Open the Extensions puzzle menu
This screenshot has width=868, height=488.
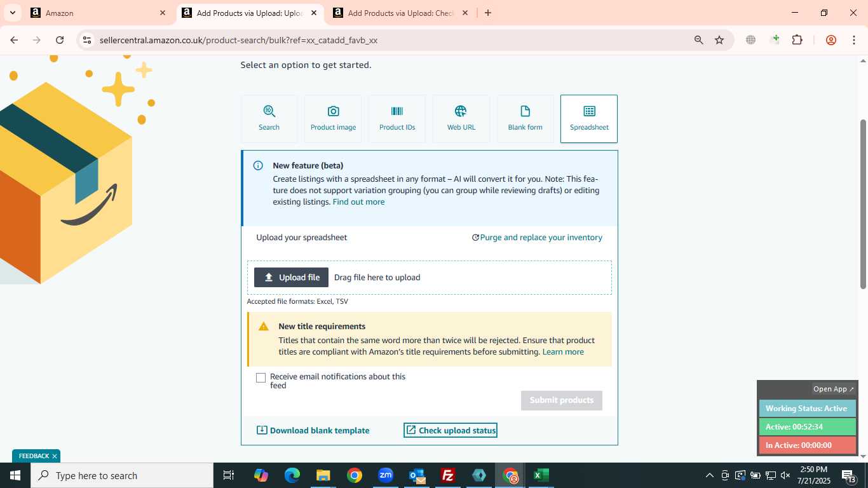pos(797,40)
